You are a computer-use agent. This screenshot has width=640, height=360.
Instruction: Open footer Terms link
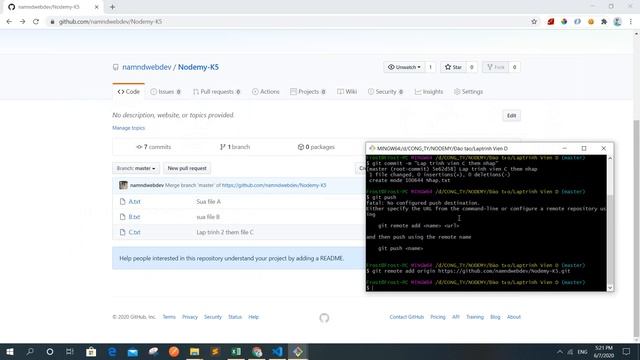pos(169,317)
